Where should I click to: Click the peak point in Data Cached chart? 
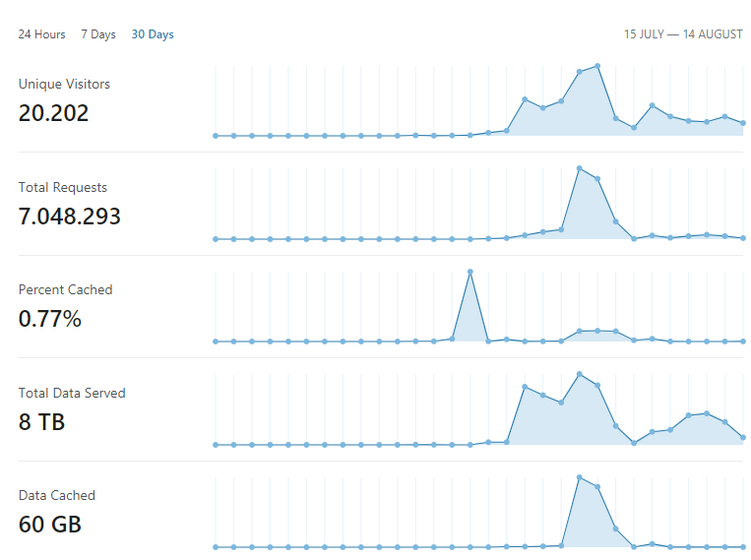coord(580,477)
